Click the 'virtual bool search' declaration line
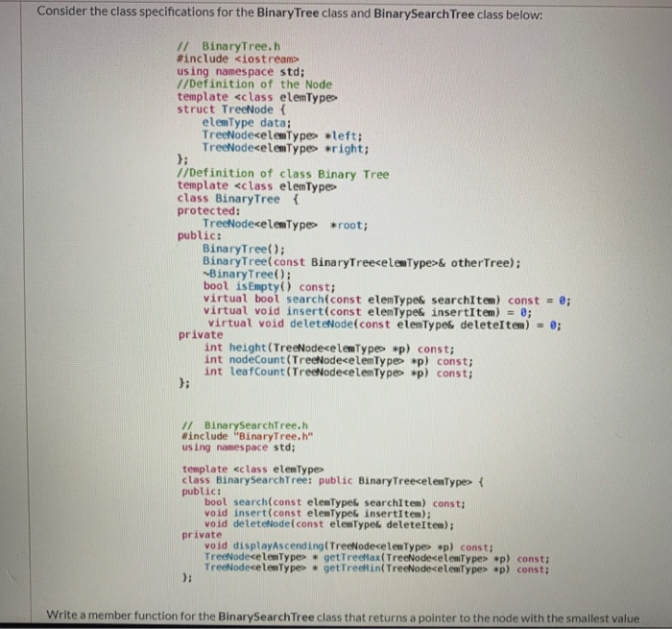 (x=387, y=300)
